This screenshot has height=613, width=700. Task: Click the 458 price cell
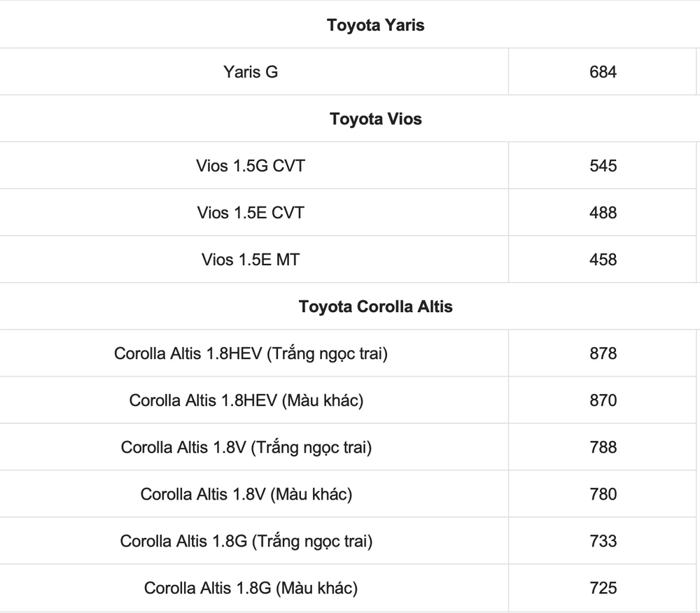coord(603,260)
